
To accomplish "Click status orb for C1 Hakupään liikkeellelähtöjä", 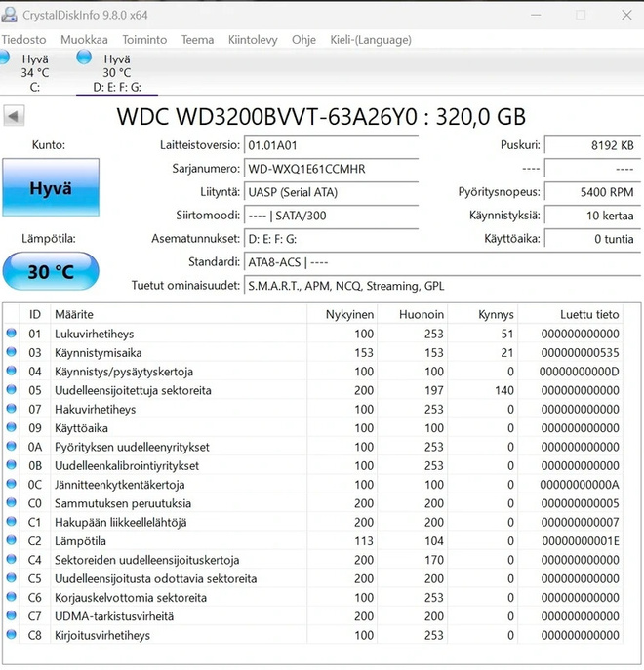I will [x=12, y=521].
